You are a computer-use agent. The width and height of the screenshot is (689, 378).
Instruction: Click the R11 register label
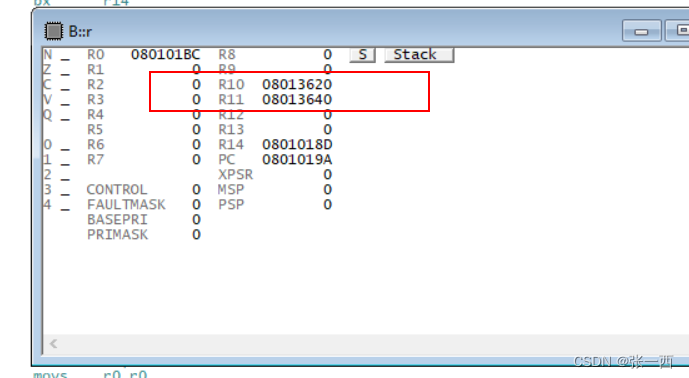231,99
